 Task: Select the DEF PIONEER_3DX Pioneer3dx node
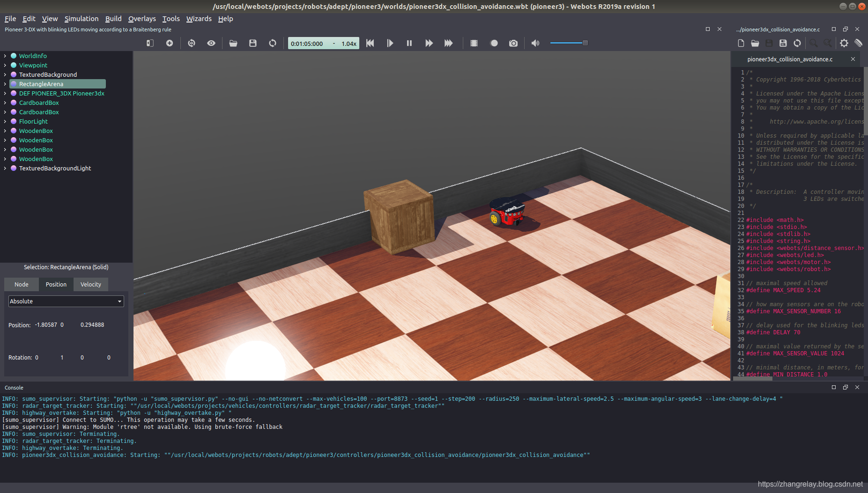click(62, 93)
